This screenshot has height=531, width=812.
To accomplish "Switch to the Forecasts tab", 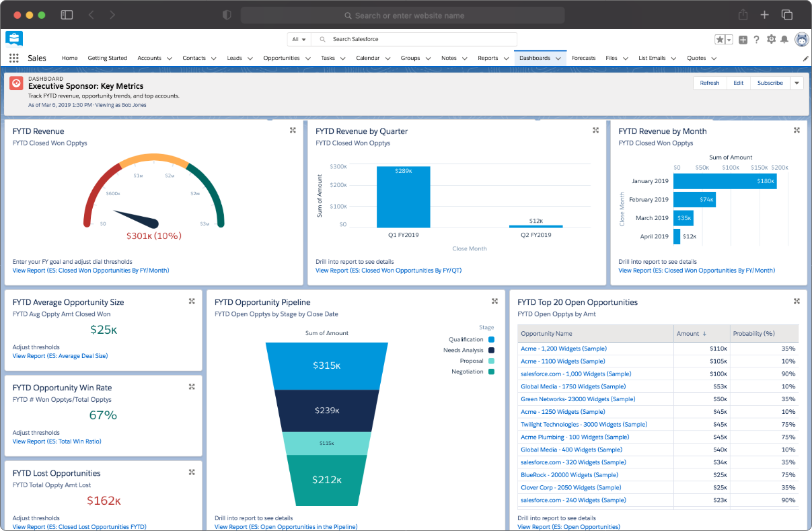I will (583, 59).
